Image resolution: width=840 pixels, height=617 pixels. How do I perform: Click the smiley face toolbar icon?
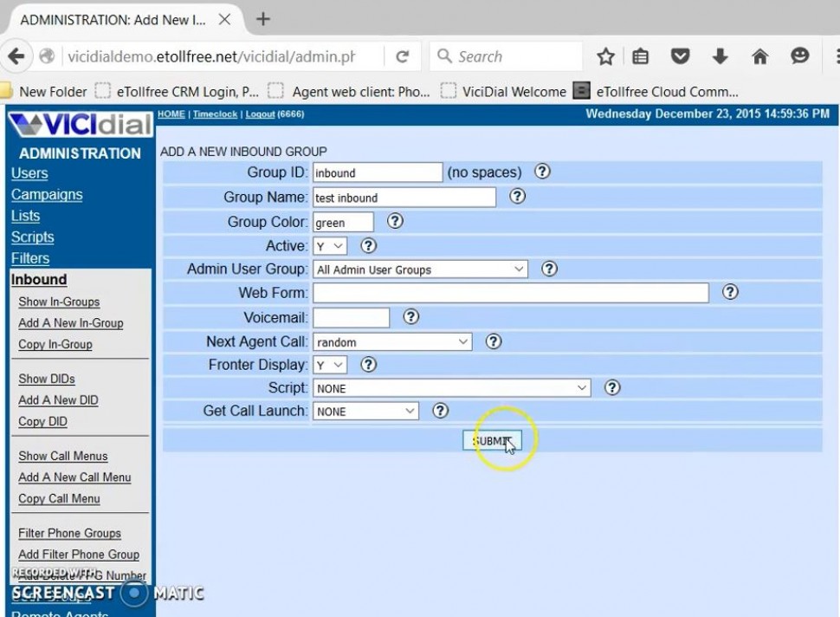[800, 56]
